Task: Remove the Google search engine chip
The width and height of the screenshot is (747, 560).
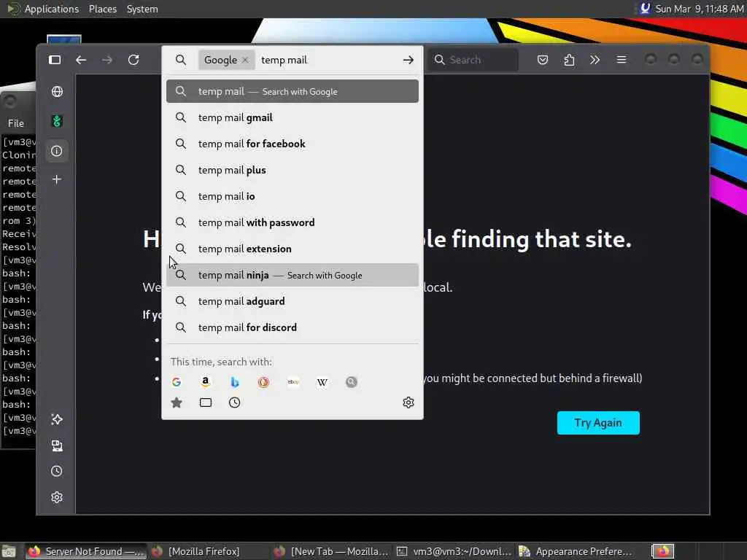Action: [245, 60]
